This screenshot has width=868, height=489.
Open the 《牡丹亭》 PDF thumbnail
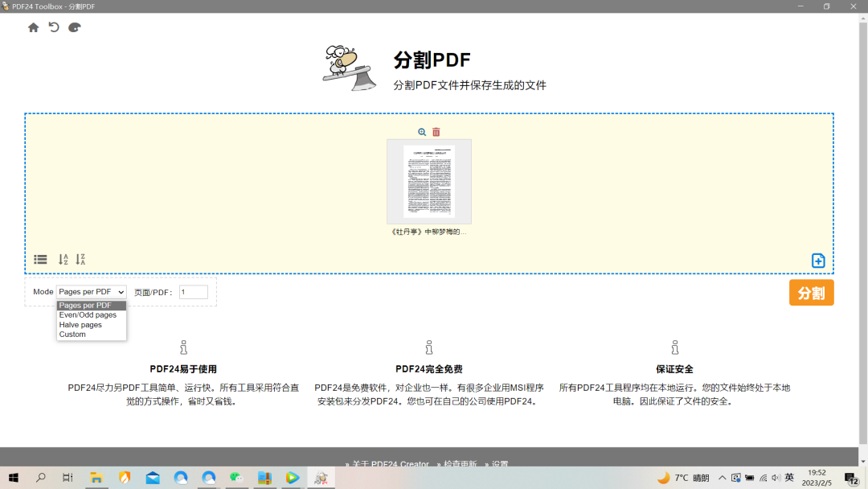[429, 181]
